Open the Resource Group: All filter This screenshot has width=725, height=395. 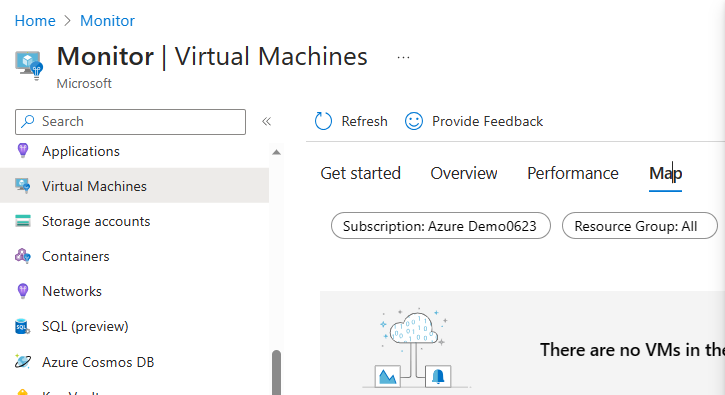coord(639,226)
